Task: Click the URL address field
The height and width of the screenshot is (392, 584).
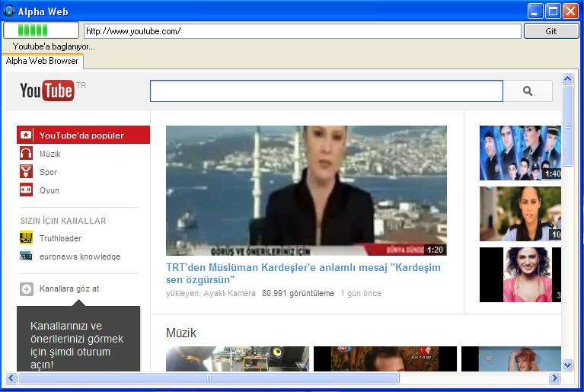Action: (302, 31)
